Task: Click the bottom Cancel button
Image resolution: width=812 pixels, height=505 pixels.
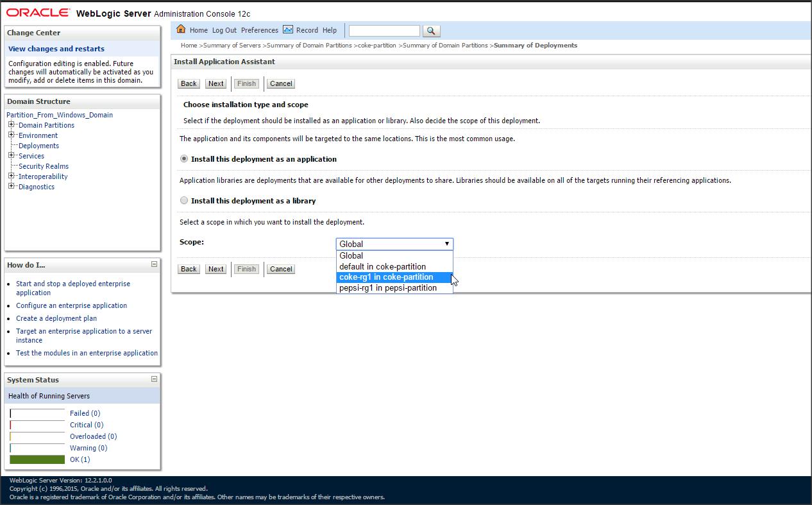Action: click(281, 269)
